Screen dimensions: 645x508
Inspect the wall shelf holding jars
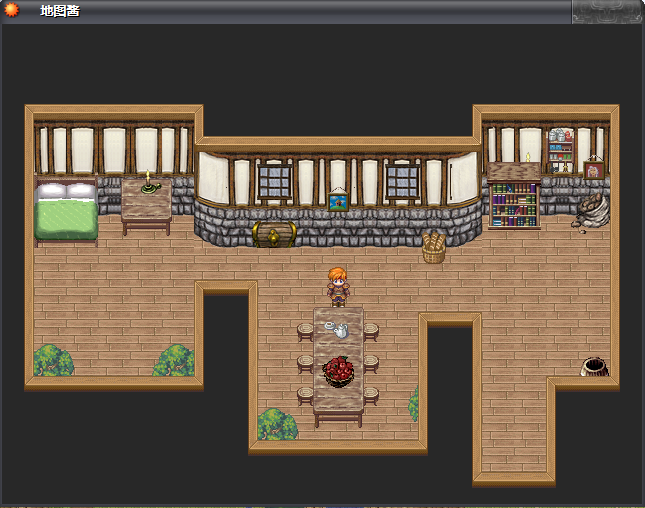click(561, 150)
